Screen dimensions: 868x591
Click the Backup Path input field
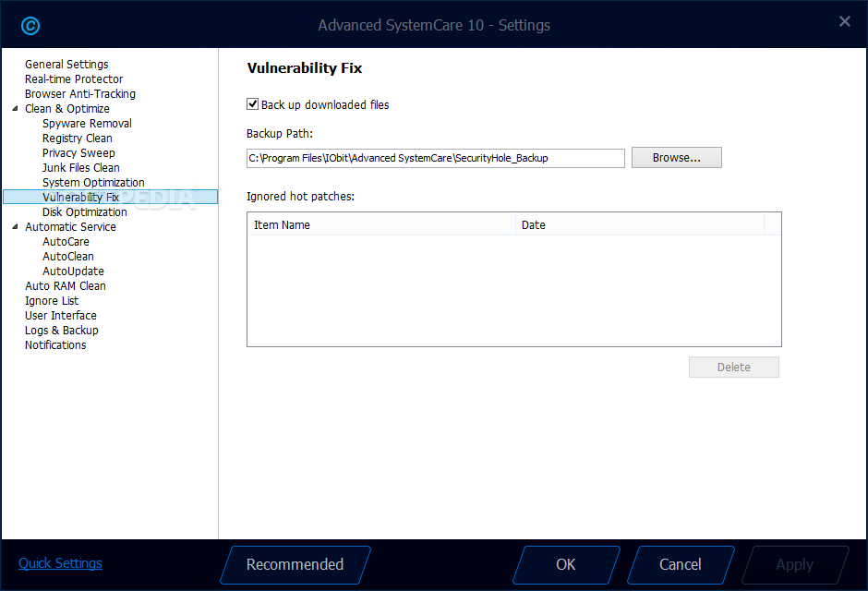click(x=436, y=158)
